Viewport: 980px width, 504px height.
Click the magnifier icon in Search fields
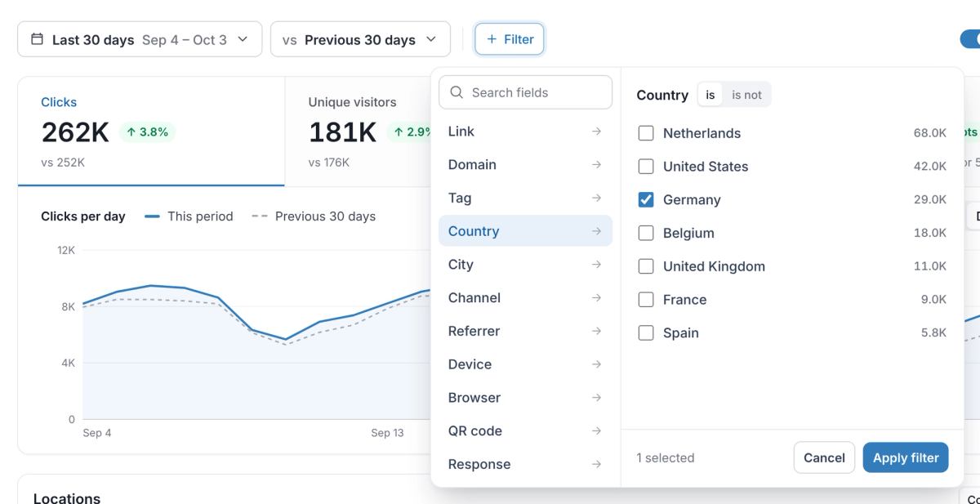click(457, 92)
